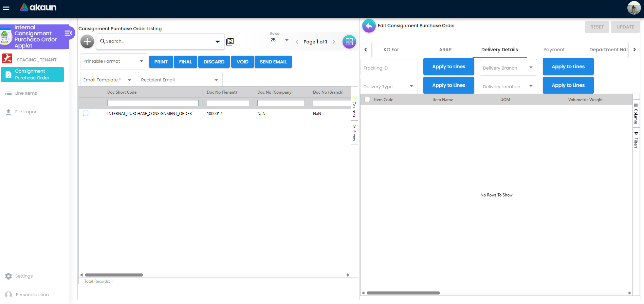Open the Recipient Email dropdown
This screenshot has height=304, width=644.
(x=180, y=80)
